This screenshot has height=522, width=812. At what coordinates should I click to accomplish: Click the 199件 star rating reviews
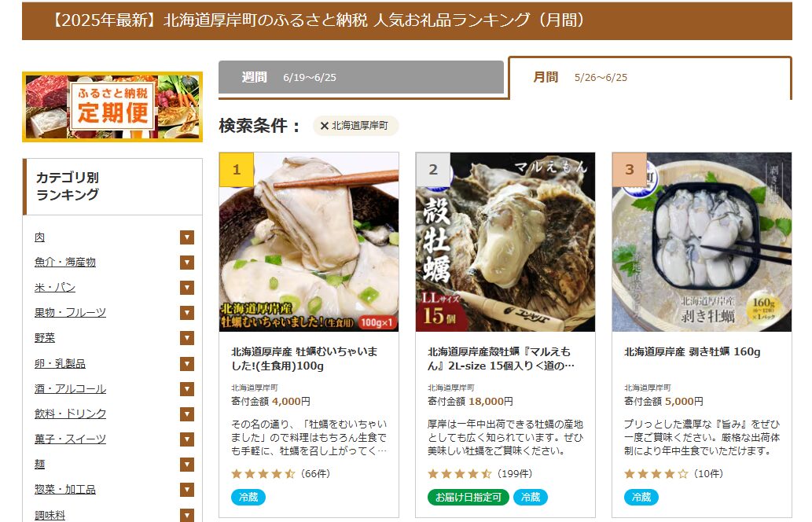click(480, 474)
